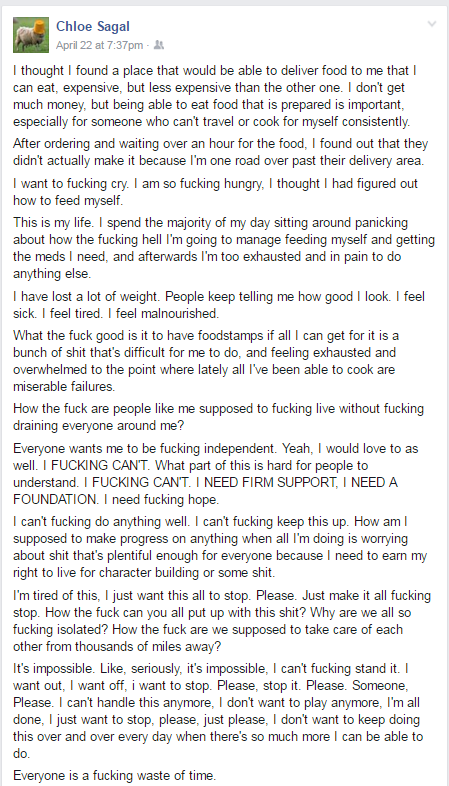Click the paragraph starting 'This is my life'
Image resolution: width=449 pixels, height=786 pixels.
click(x=223, y=248)
